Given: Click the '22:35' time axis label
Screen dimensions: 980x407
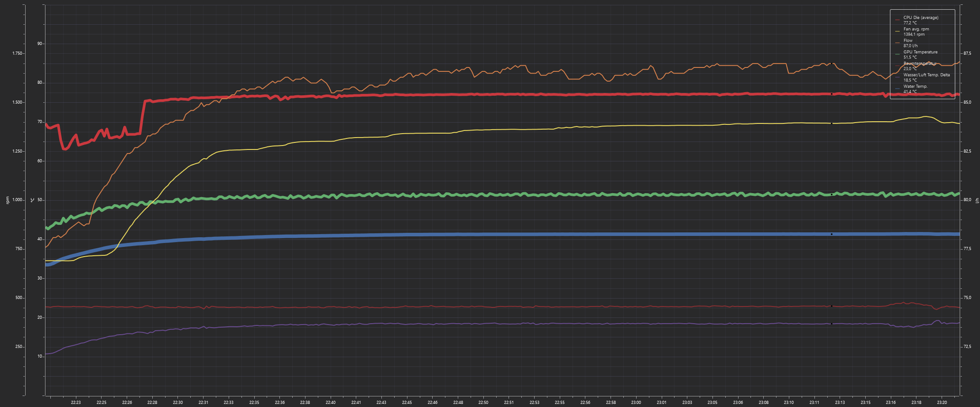Looking at the screenshot, I should click(x=254, y=403).
